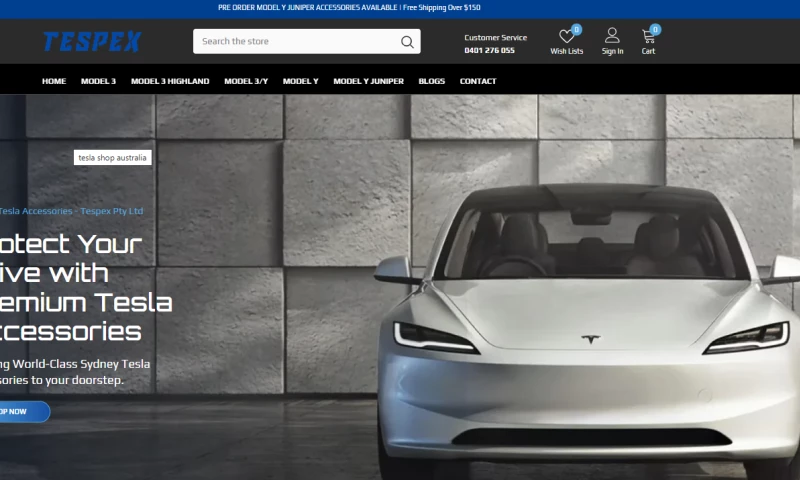Click the search magnifier icon

pyautogui.click(x=407, y=42)
